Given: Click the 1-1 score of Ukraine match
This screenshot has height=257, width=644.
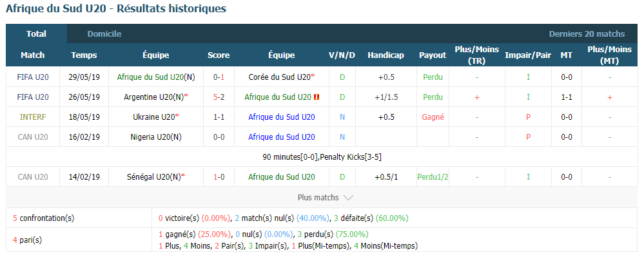Looking at the screenshot, I should (x=219, y=117).
